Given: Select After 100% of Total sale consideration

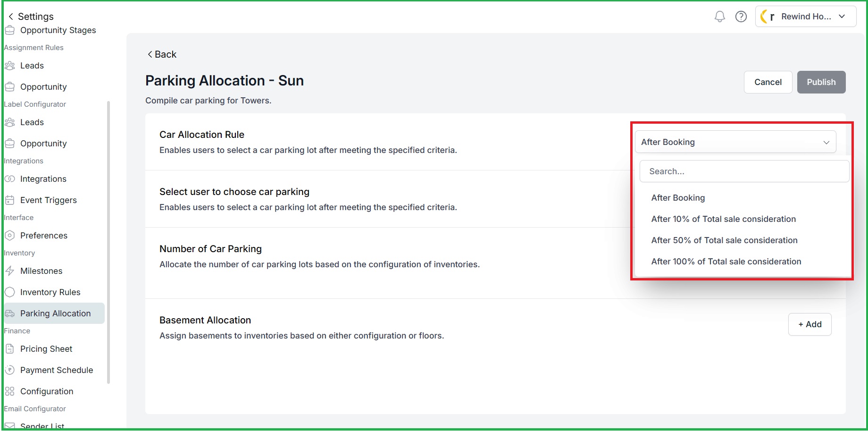Looking at the screenshot, I should click(726, 262).
